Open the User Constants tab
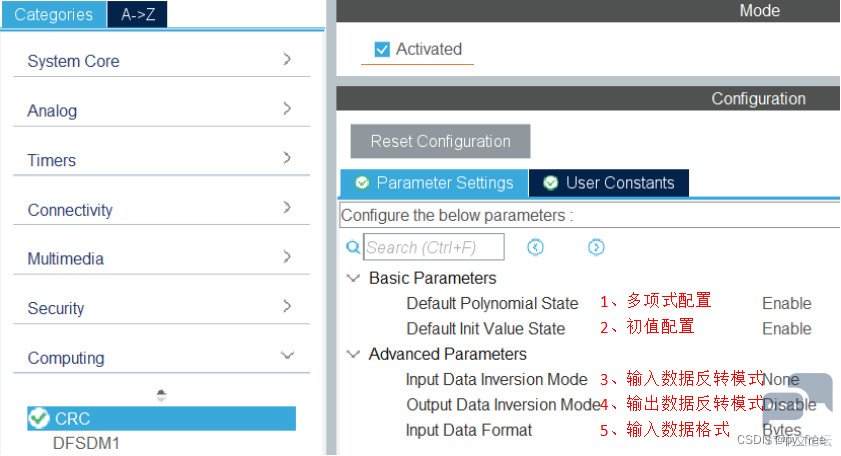Viewport: 841px width, 456px height. [609, 183]
